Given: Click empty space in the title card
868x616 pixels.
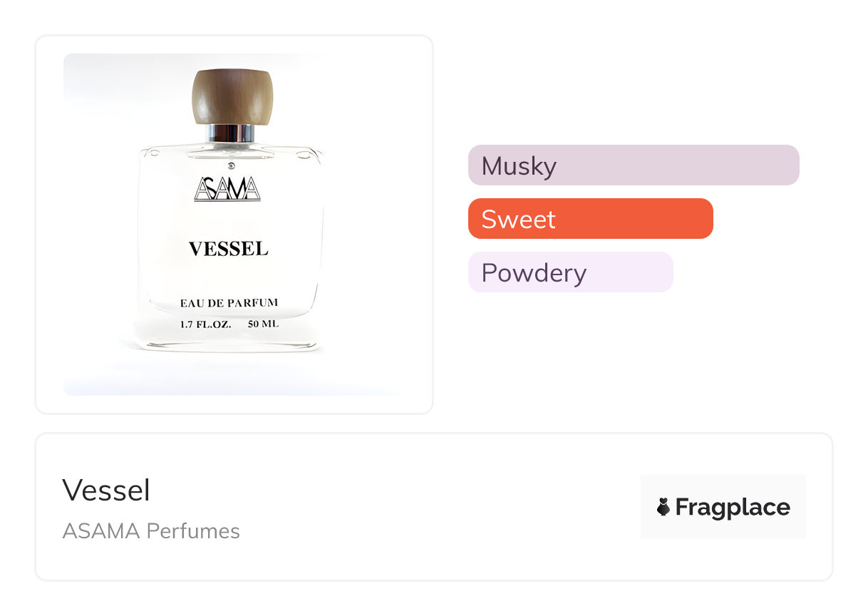Looking at the screenshot, I should tap(428, 508).
